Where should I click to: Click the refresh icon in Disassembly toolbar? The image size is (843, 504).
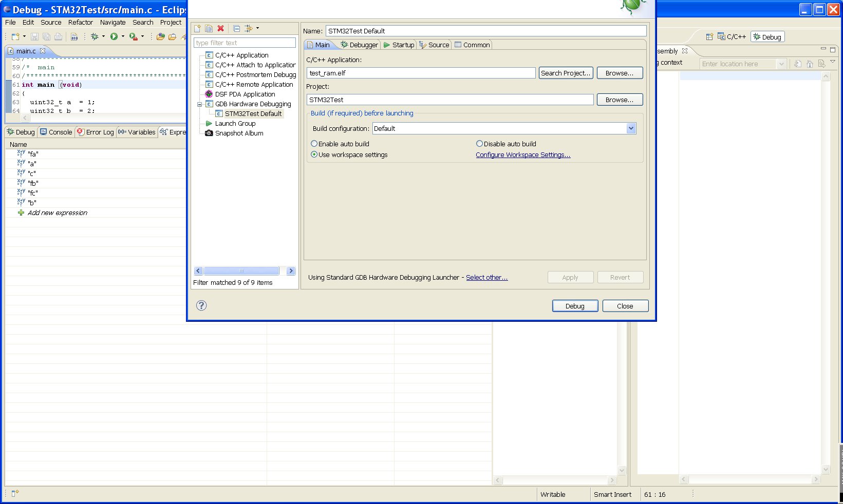tap(797, 64)
